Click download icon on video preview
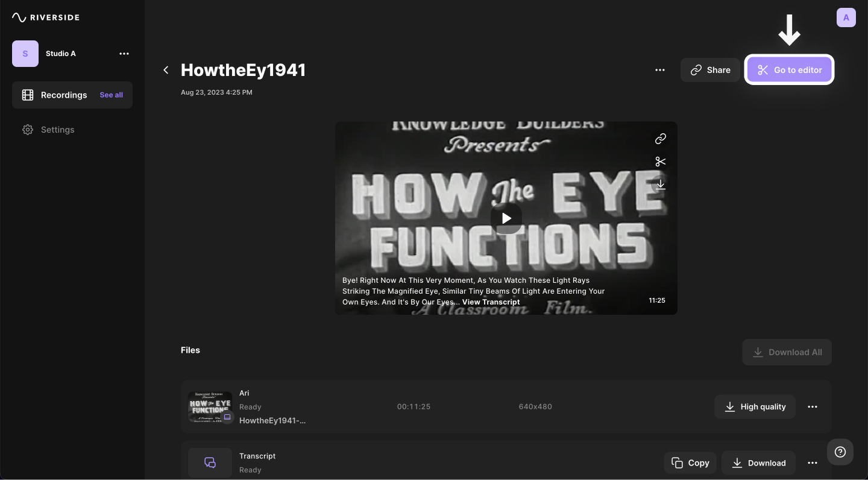The width and height of the screenshot is (868, 480). [x=661, y=185]
